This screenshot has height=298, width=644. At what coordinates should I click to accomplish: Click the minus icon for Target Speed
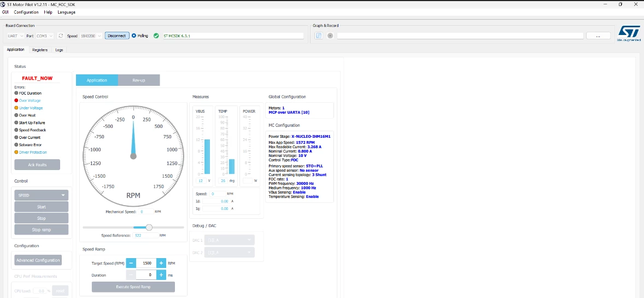click(131, 263)
